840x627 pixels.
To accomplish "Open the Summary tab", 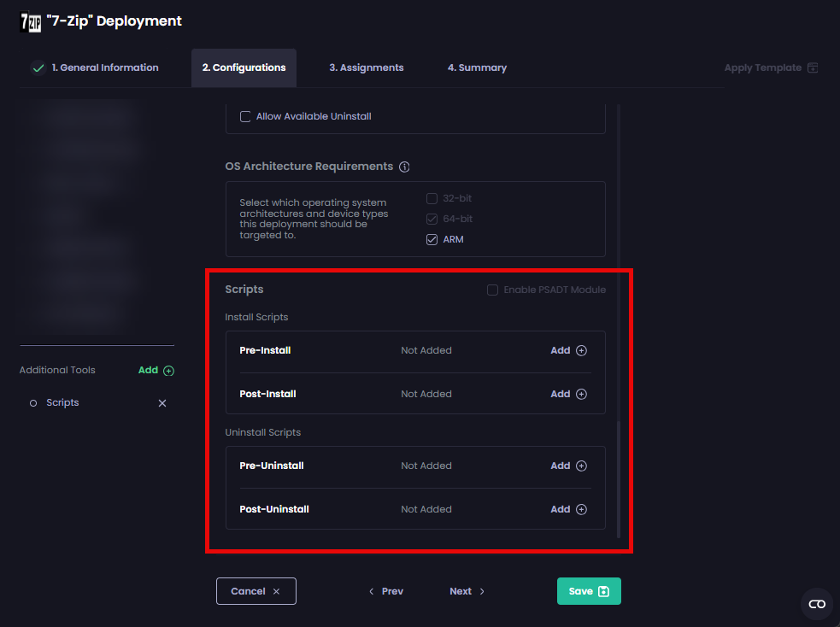I will (x=477, y=67).
